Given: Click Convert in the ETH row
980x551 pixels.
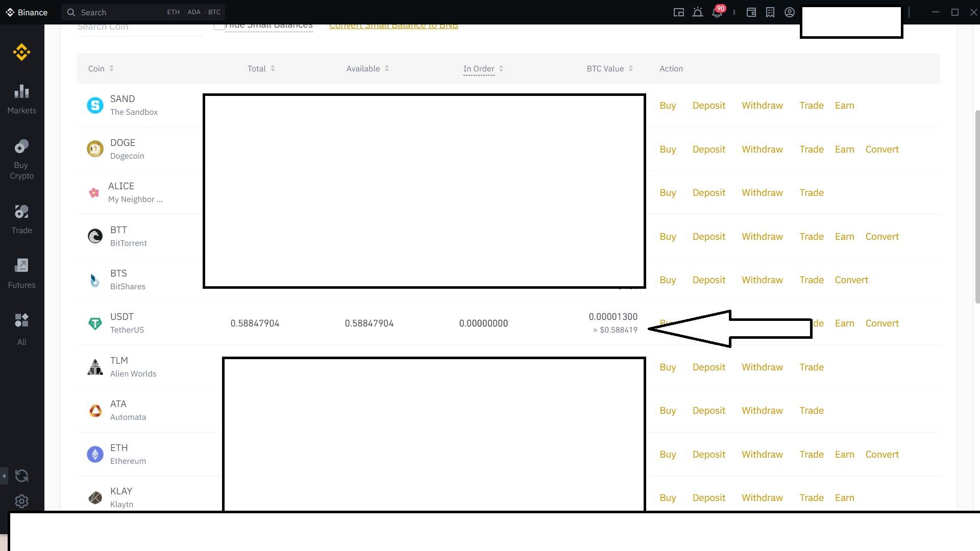Looking at the screenshot, I should [x=882, y=455].
